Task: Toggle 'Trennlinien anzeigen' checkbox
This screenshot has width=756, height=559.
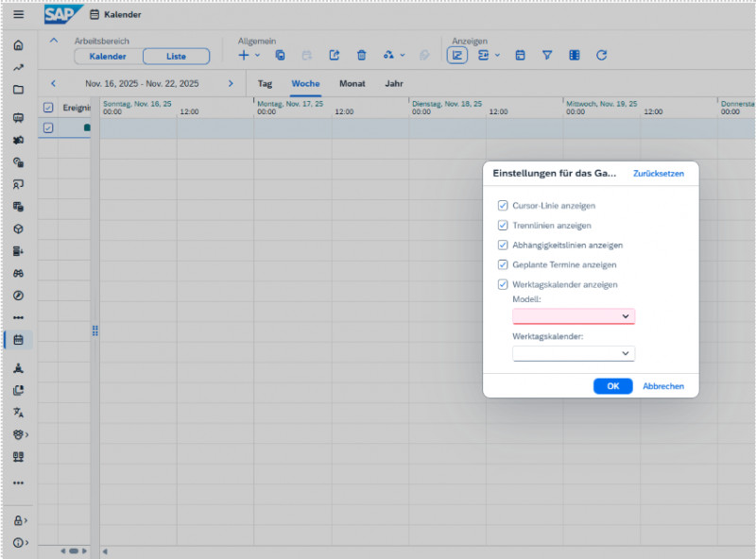Action: (503, 226)
